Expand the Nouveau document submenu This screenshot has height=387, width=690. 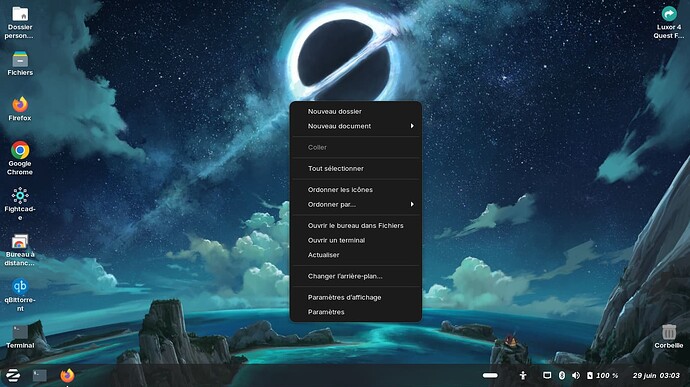[x=356, y=126]
